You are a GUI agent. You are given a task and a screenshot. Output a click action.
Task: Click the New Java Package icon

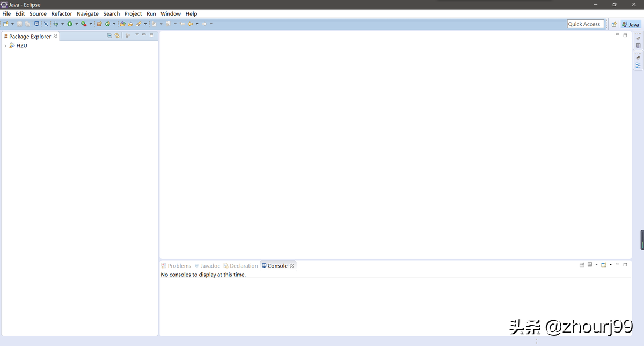click(x=99, y=24)
